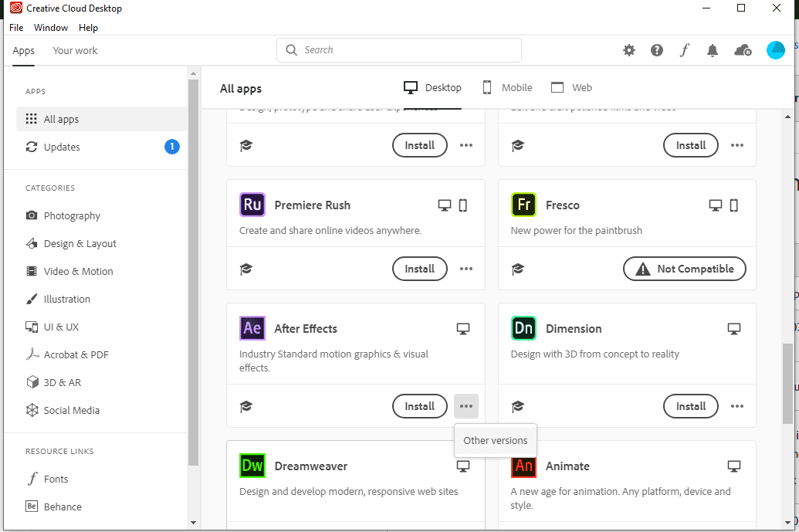The height and width of the screenshot is (532, 799).
Task: Click the main apps list scrollbar thumb
Action: (787, 384)
